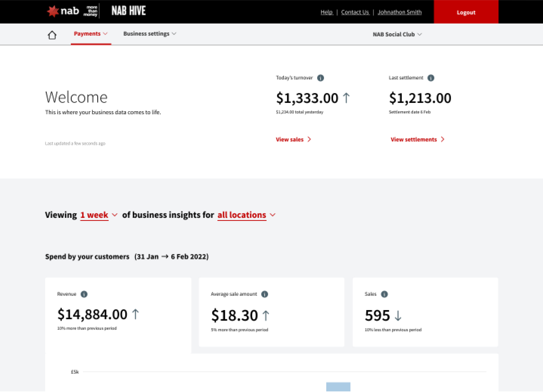This screenshot has height=392, width=543.
Task: Open info icon next to Last settlement
Action: click(431, 78)
